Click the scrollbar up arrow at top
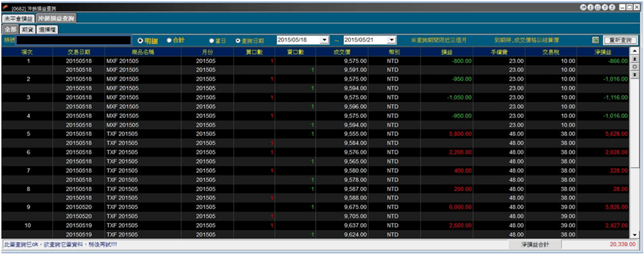 click(635, 52)
